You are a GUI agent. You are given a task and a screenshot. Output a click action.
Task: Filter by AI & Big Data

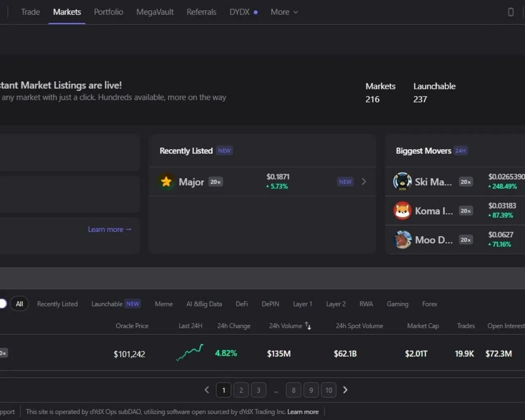204,304
